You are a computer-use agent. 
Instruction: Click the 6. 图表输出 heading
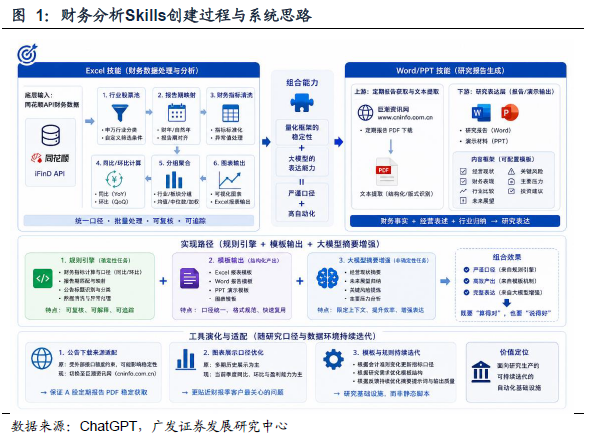[x=229, y=163]
